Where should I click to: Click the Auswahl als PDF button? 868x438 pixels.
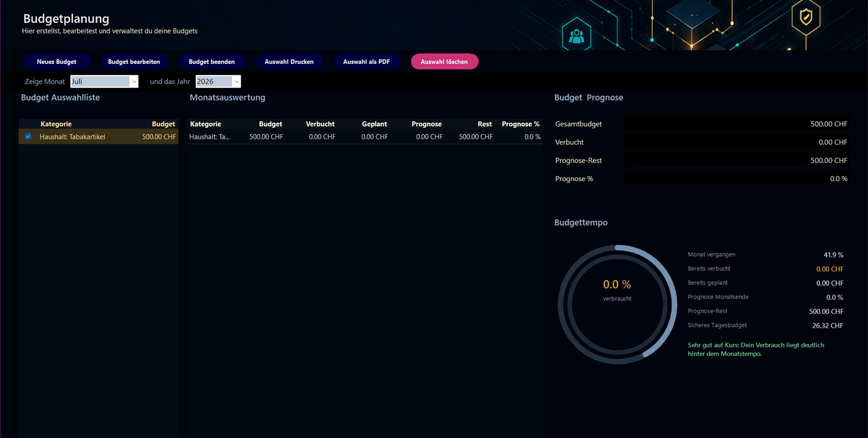click(x=367, y=61)
